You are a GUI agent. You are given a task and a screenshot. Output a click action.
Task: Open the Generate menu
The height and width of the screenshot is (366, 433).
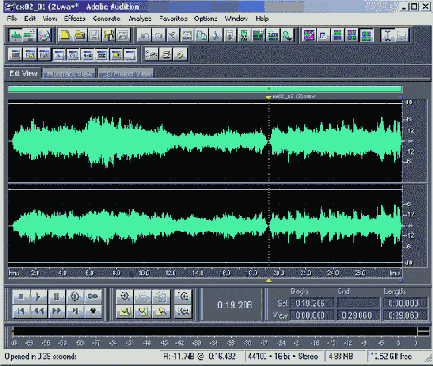click(x=107, y=19)
